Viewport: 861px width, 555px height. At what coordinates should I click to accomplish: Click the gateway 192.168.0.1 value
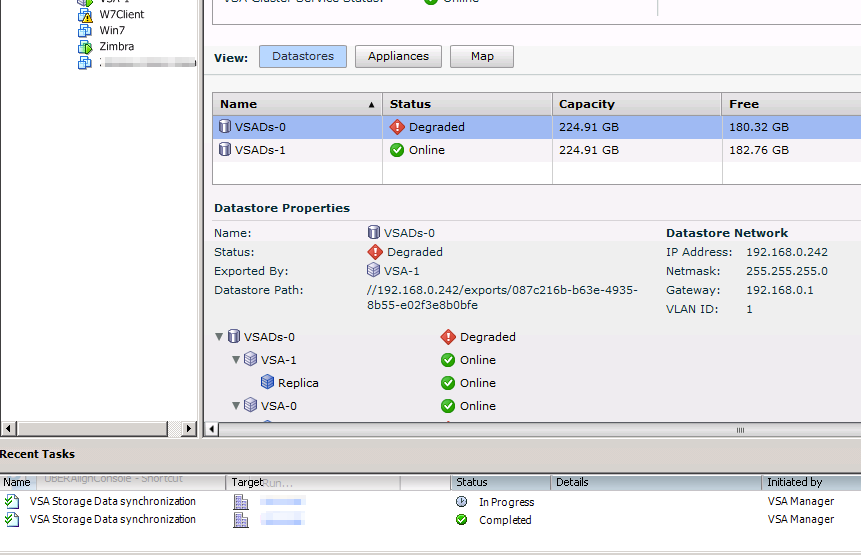coord(780,290)
